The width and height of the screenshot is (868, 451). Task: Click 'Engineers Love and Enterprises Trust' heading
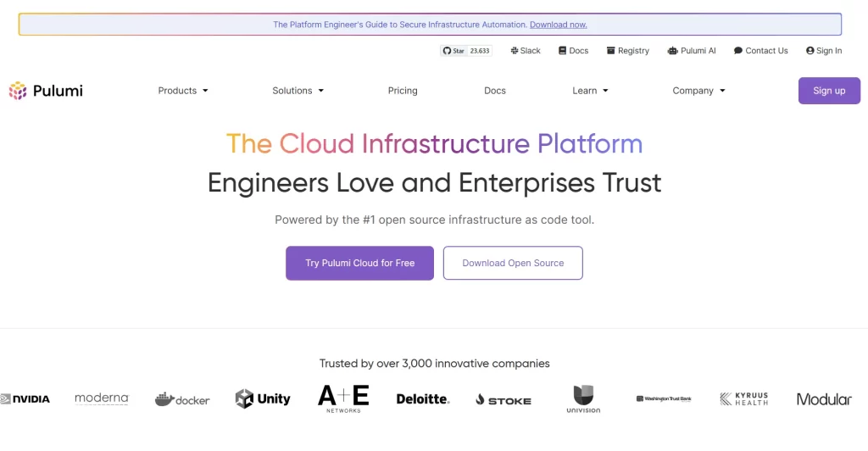pyautogui.click(x=434, y=182)
